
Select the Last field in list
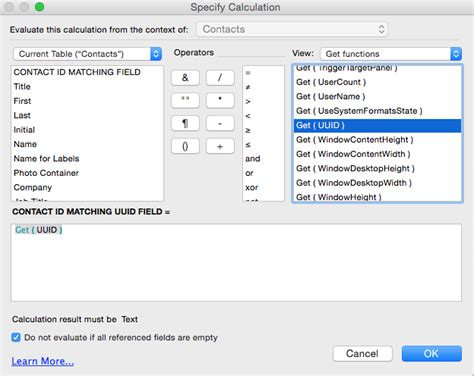click(x=87, y=115)
